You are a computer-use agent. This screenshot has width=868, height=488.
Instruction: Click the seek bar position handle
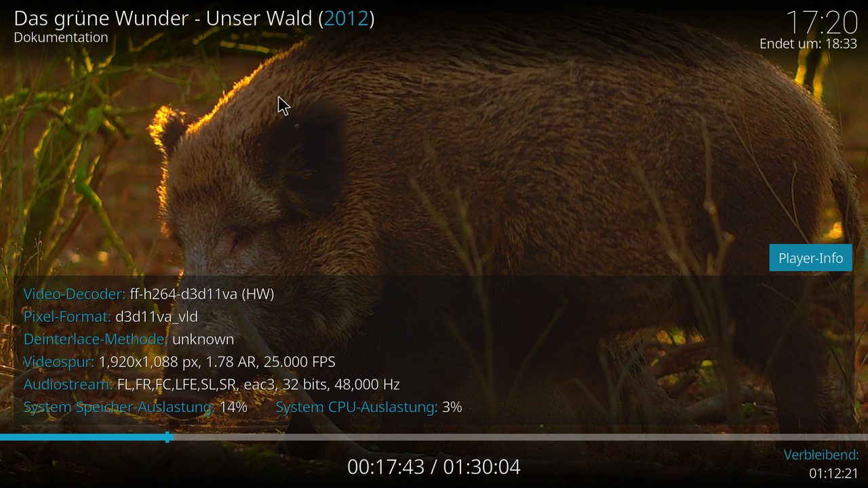[x=167, y=437]
